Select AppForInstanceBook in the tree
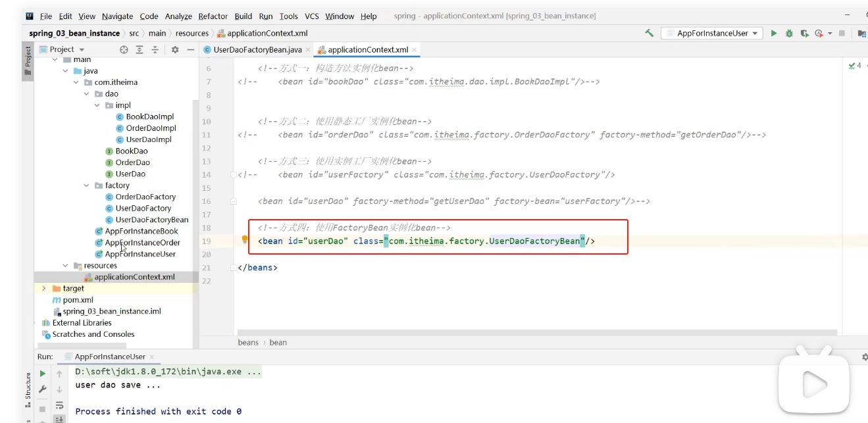This screenshot has width=868, height=423. point(136,231)
